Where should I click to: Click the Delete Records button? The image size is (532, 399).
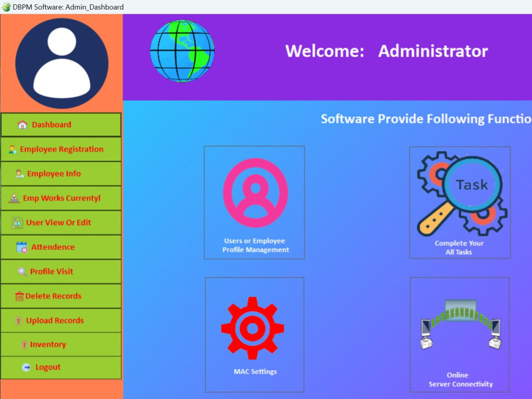[x=61, y=296]
